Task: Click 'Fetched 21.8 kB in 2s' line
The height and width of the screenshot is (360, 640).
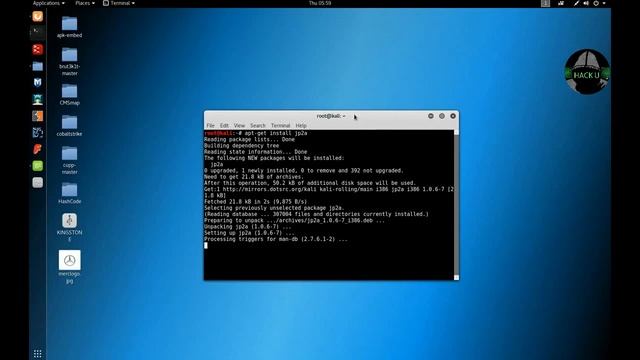Action: point(256,202)
